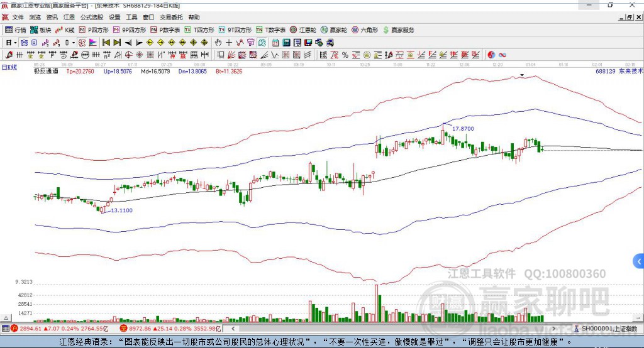Open the 江恩轮 Gann wheel

[x=303, y=30]
